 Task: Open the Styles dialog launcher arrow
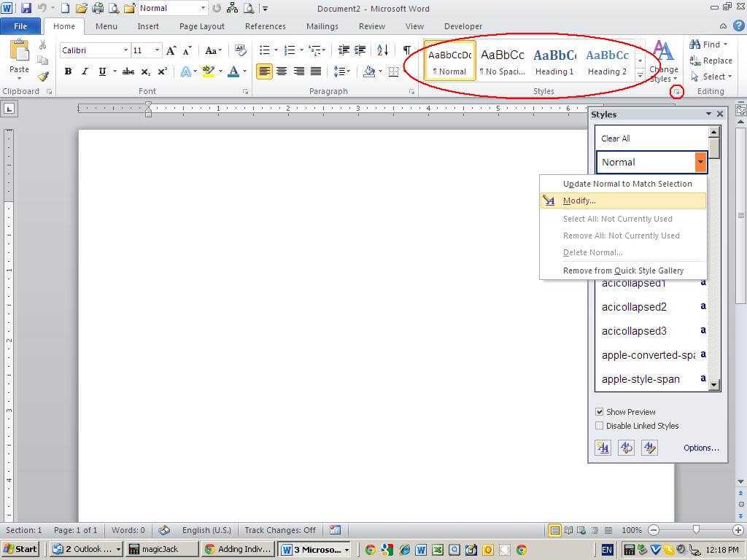pos(677,92)
